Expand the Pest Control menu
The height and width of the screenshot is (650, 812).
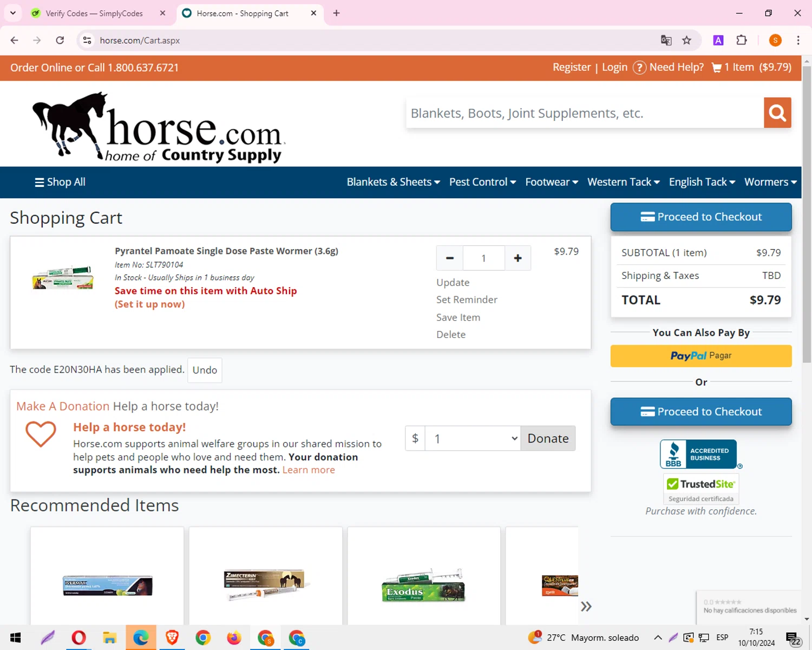click(482, 182)
